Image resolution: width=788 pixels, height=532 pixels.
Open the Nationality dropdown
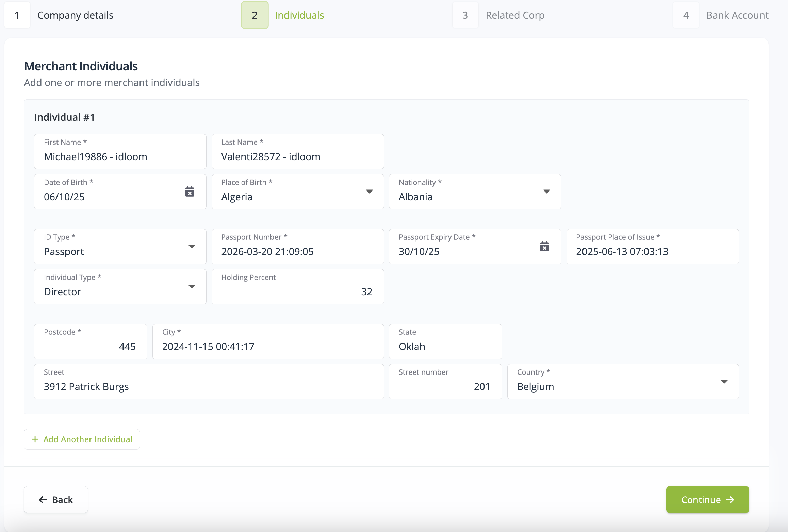pos(546,191)
